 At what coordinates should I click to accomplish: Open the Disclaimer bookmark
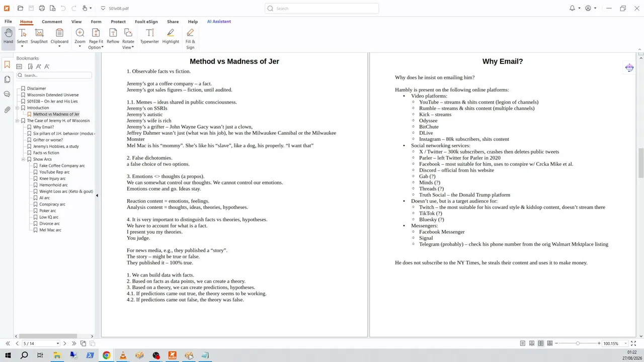pos(36,88)
